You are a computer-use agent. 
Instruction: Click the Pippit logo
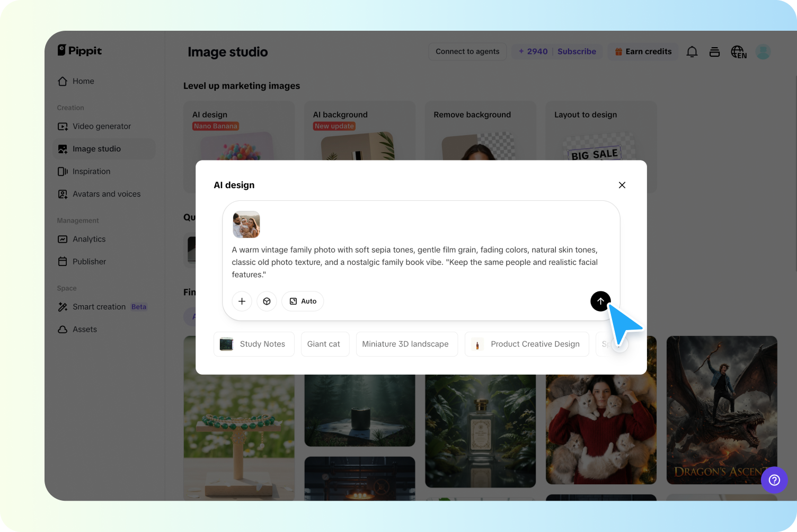[x=79, y=50]
